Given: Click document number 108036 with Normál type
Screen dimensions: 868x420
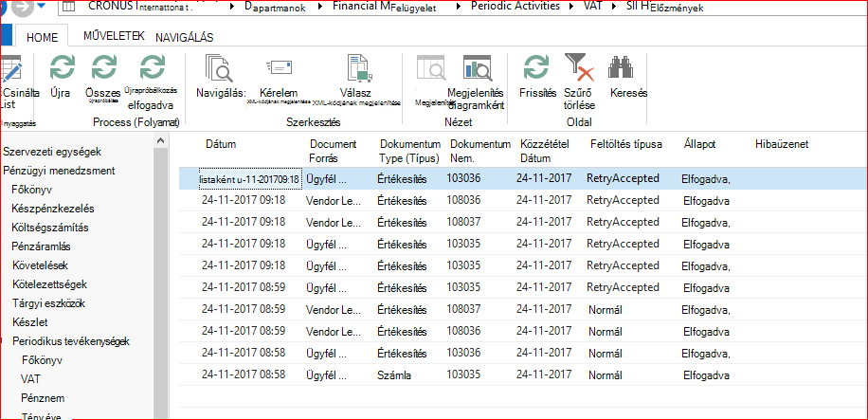Looking at the screenshot, I should tap(463, 331).
